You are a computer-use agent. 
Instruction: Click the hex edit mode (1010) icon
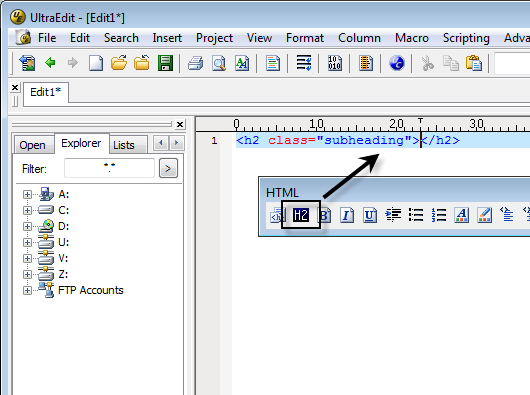(335, 63)
